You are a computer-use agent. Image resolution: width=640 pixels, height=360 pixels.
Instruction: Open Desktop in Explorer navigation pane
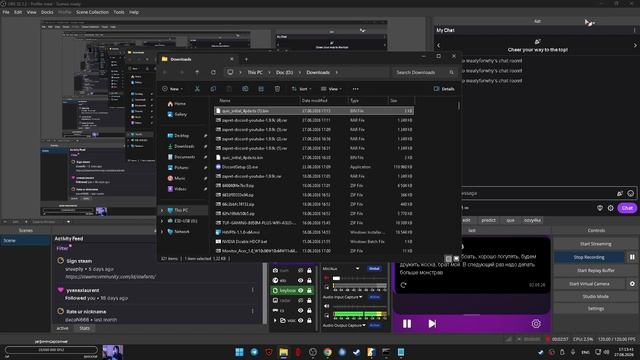182,136
